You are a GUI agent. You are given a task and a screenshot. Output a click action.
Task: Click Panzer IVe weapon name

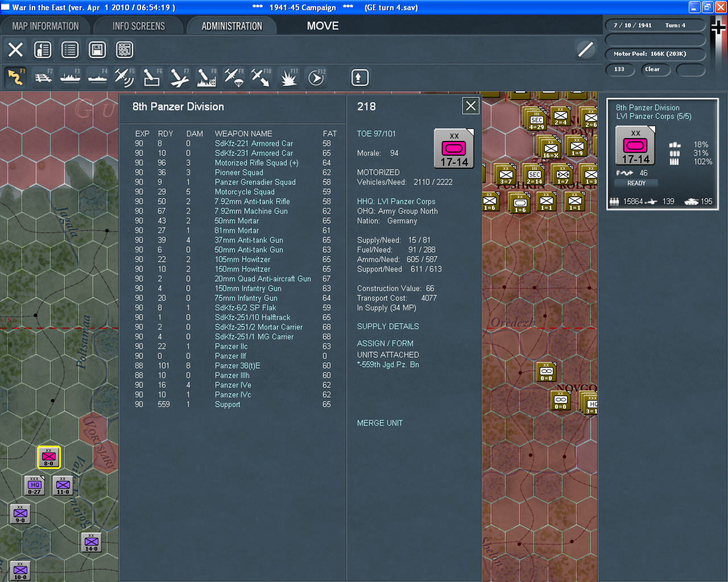(233, 385)
